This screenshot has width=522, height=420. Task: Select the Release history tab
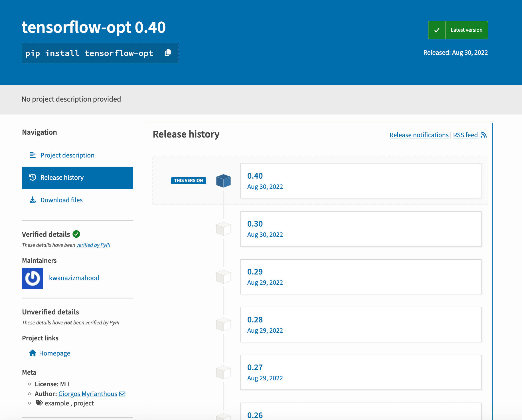pos(78,178)
